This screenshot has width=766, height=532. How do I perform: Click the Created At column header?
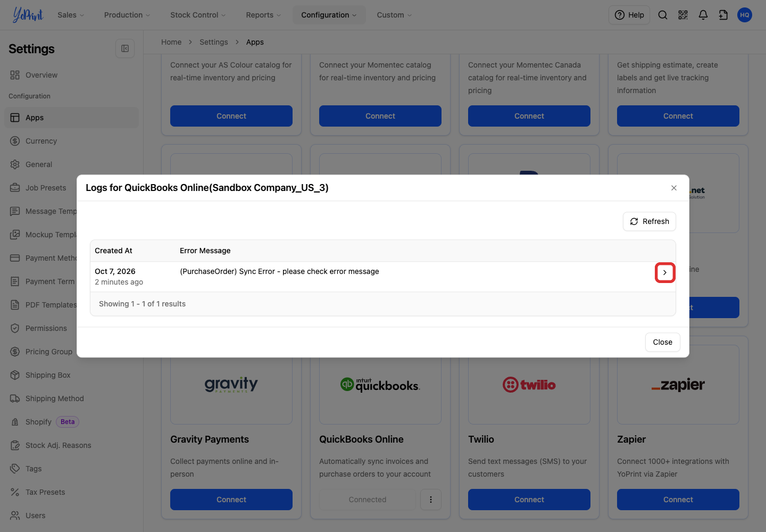[x=113, y=251]
